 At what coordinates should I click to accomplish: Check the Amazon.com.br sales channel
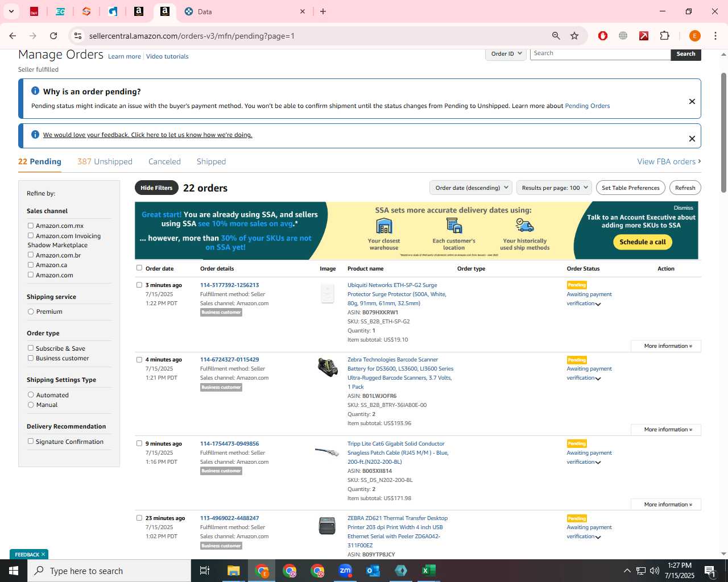click(x=31, y=255)
